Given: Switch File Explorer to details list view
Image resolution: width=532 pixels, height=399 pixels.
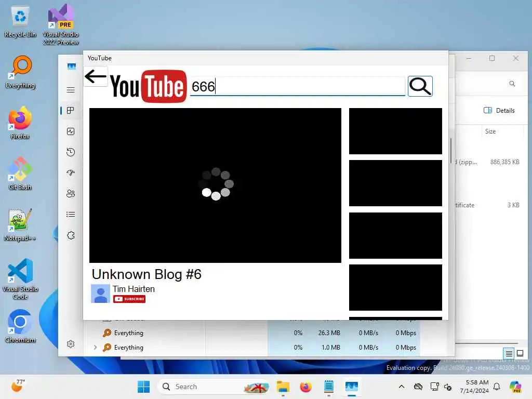Looking at the screenshot, I should tap(509, 353).
